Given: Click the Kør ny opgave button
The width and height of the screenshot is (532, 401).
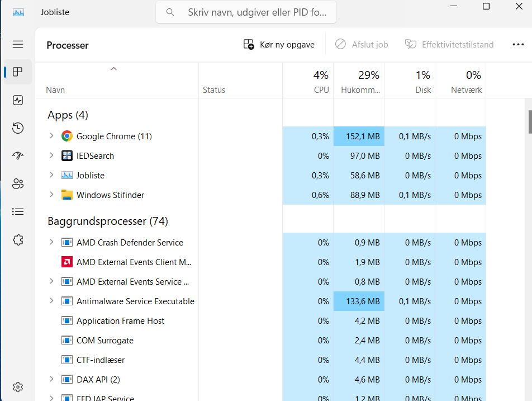Looking at the screenshot, I should point(278,44).
